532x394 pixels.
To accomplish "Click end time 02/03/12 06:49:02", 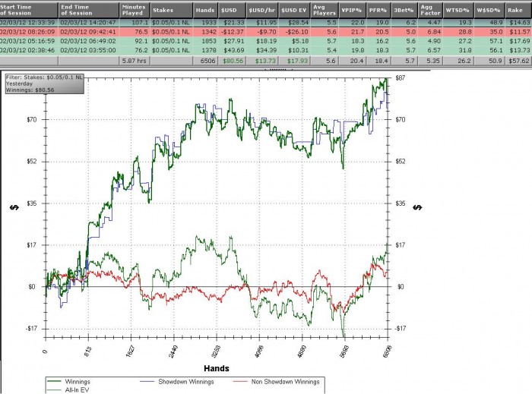I will 88,41.
